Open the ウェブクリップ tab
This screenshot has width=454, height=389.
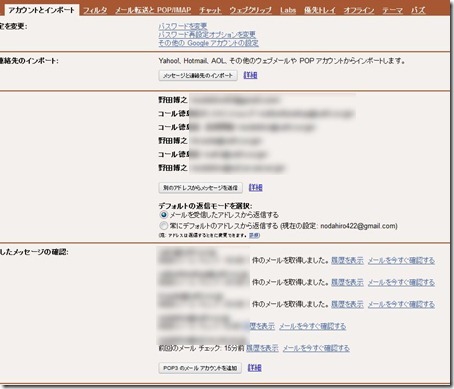pos(250,10)
